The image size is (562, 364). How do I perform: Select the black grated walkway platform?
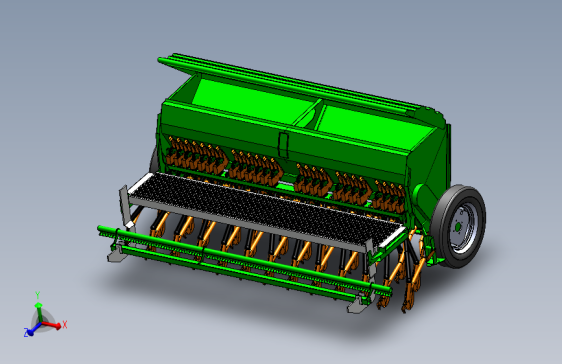267,209
